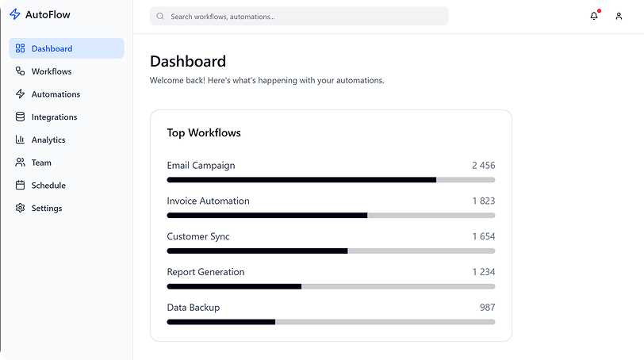Click the Team people icon

[20, 163]
